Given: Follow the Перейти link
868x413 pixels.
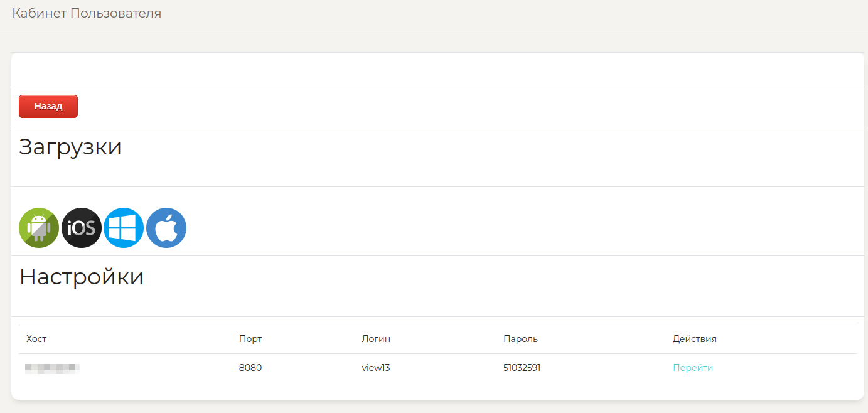Looking at the screenshot, I should point(693,368).
